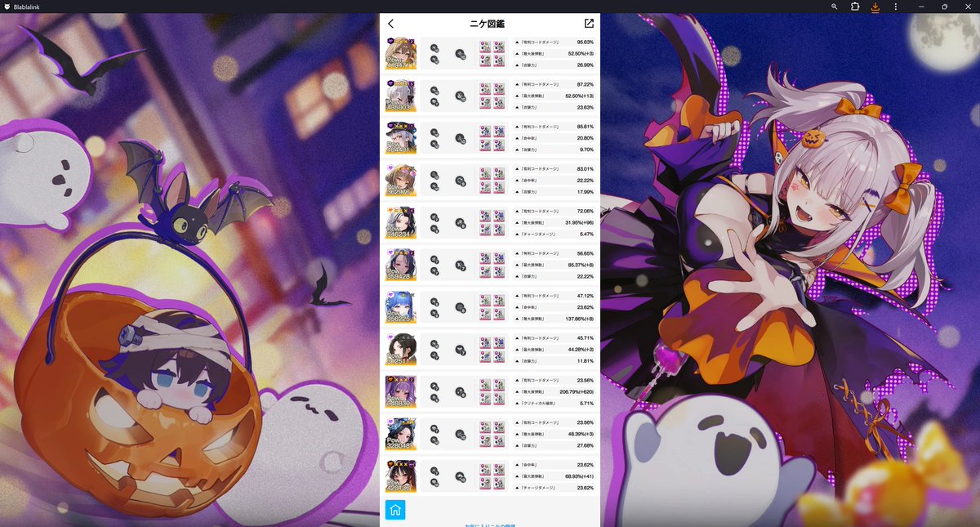Viewport: 980px width, 527px height.
Task: Tap the cube icon in the 85.81% row
Action: [460, 139]
